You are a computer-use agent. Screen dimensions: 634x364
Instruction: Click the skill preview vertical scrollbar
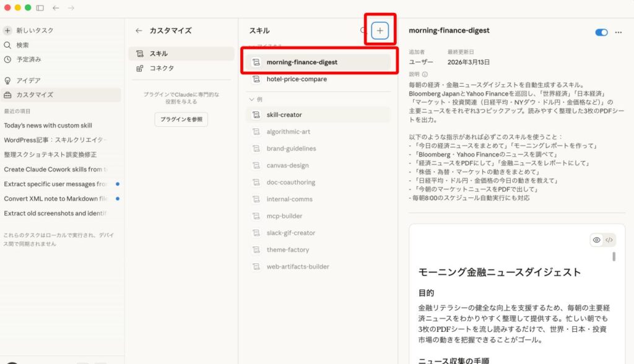click(x=614, y=256)
